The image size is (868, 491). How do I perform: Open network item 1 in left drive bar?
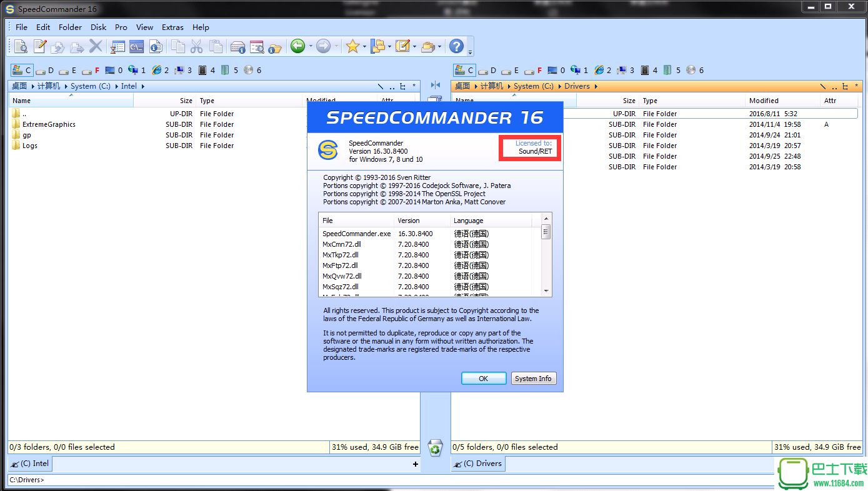coord(137,71)
